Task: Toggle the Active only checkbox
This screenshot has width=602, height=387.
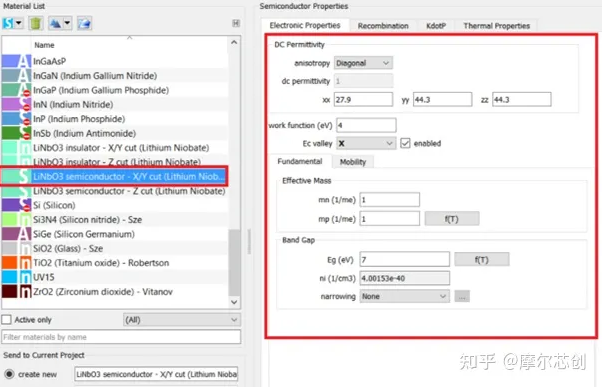Action: (7, 319)
